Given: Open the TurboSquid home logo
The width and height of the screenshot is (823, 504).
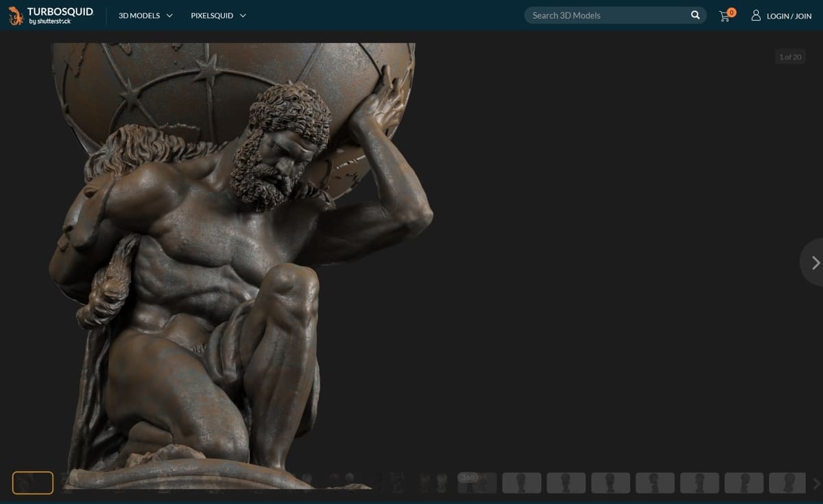Looking at the screenshot, I should (x=51, y=15).
